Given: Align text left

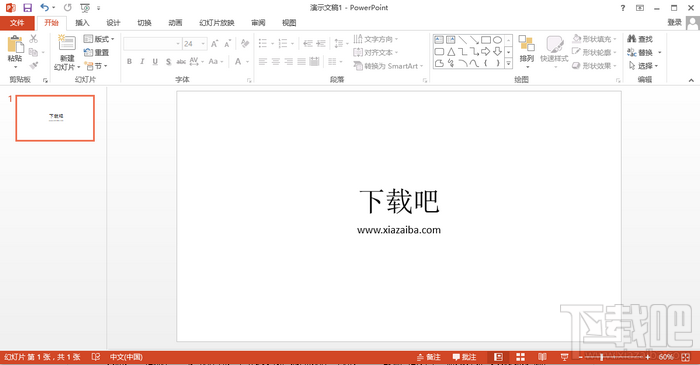Looking at the screenshot, I should click(263, 62).
